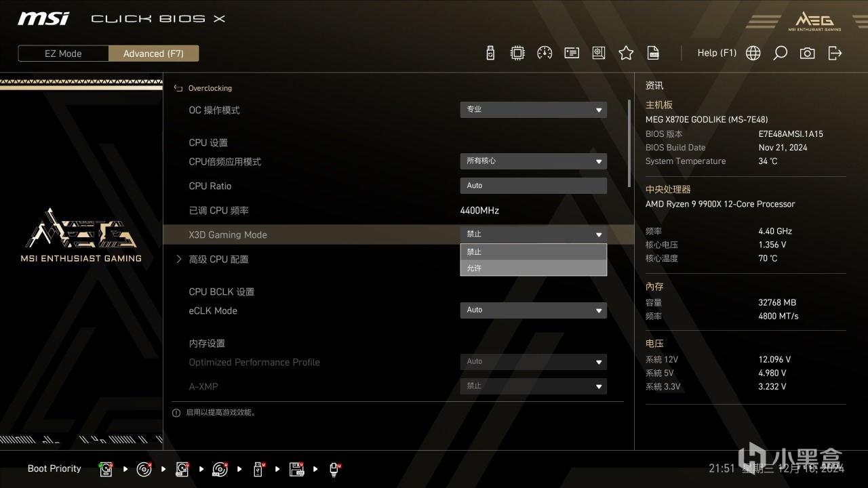Select the USB key boot device icon

click(258, 468)
